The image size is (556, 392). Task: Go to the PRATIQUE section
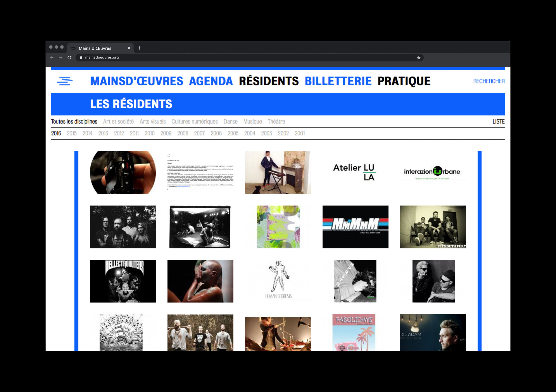pyautogui.click(x=404, y=81)
